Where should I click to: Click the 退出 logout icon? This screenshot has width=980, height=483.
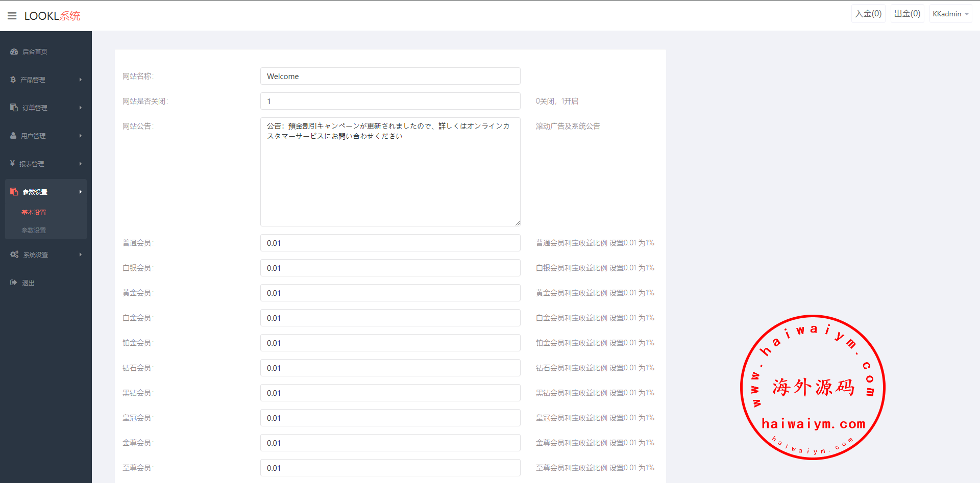pos(14,283)
